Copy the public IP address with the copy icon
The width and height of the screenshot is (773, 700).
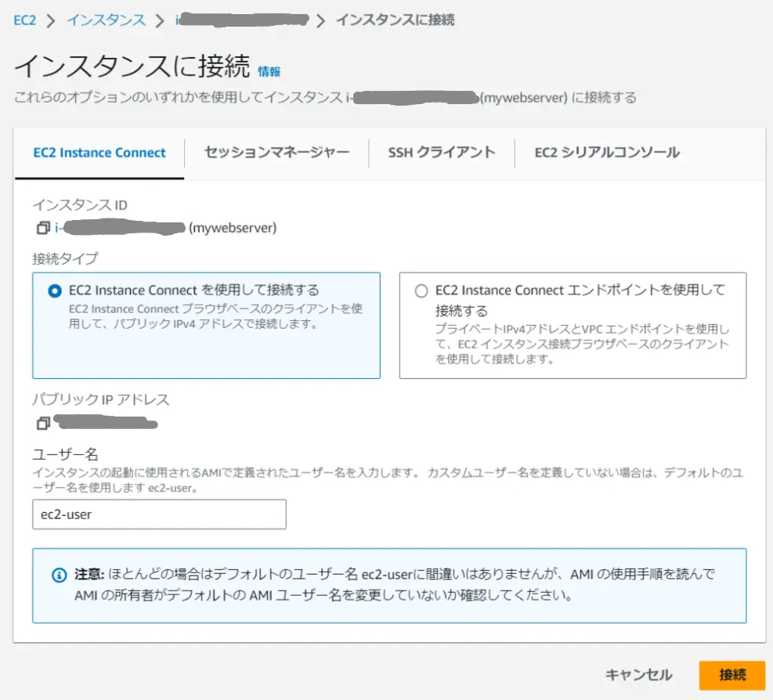point(43,423)
